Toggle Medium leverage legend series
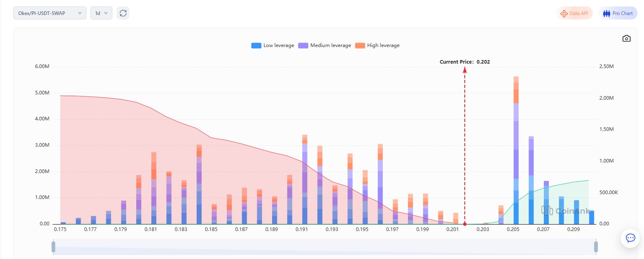Viewport: 644px width, 259px height. pos(303,45)
